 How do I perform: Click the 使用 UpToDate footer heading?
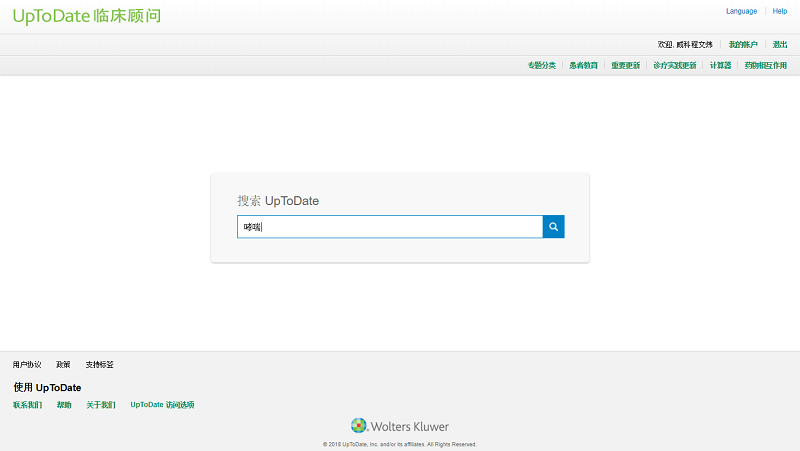(47, 388)
